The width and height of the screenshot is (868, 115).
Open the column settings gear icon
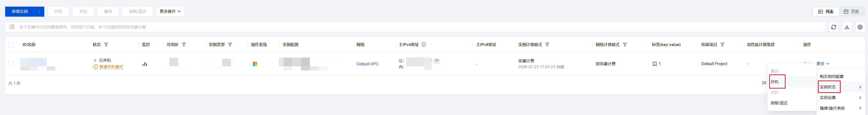(x=860, y=27)
